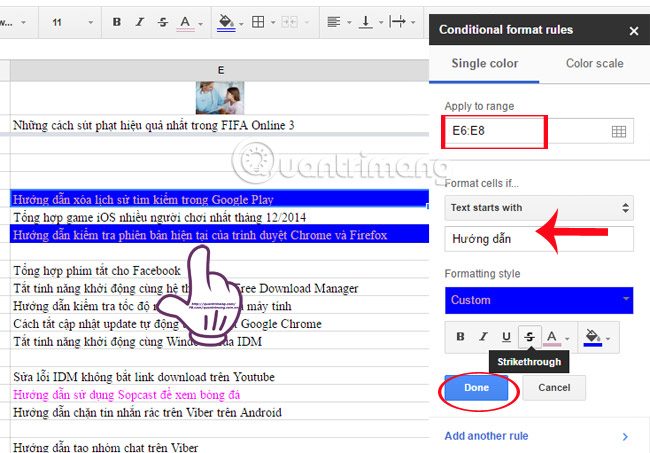Toggle bold in the main toolbar
This screenshot has width=650, height=453.
(x=117, y=22)
